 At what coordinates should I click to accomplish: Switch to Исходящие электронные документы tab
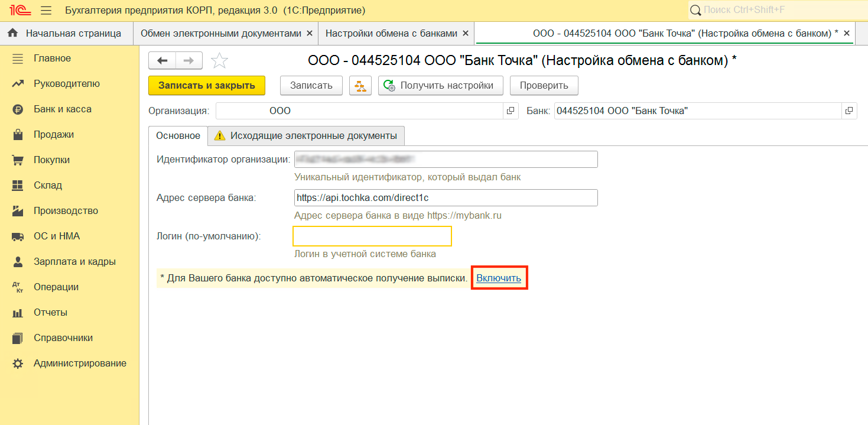point(306,136)
